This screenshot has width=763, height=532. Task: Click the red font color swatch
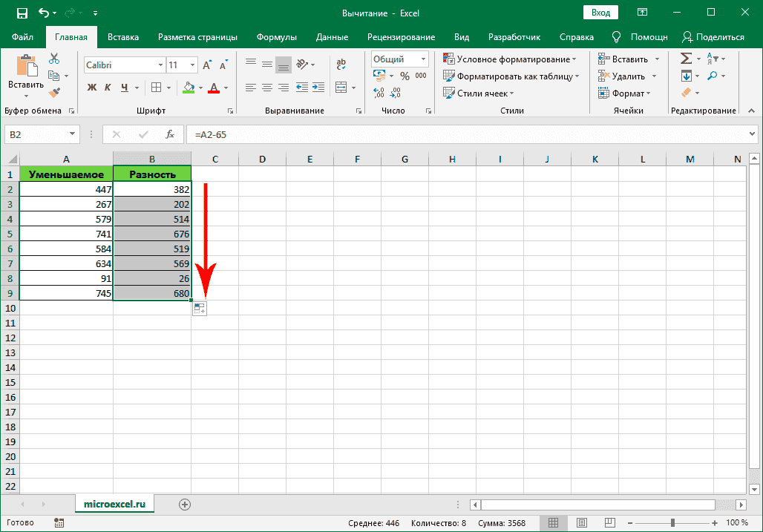(215, 88)
